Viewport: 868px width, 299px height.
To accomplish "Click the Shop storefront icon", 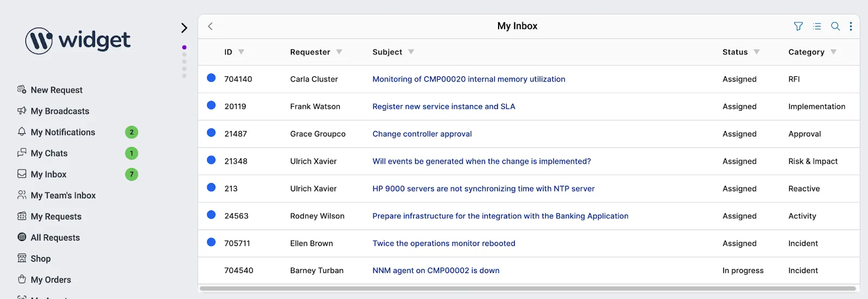I will (x=22, y=258).
